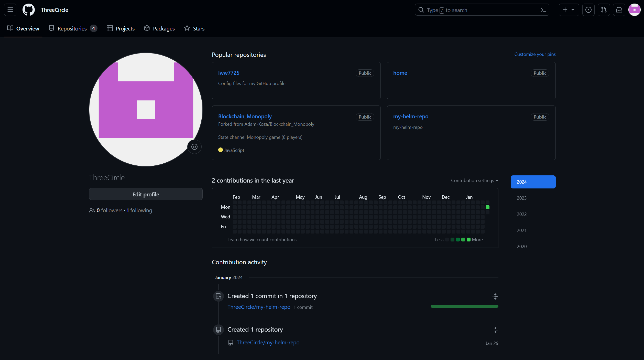Viewport: 644px width, 360px height.
Task: Collapse the 'Created 1 commit' activity section
Action: click(x=495, y=296)
